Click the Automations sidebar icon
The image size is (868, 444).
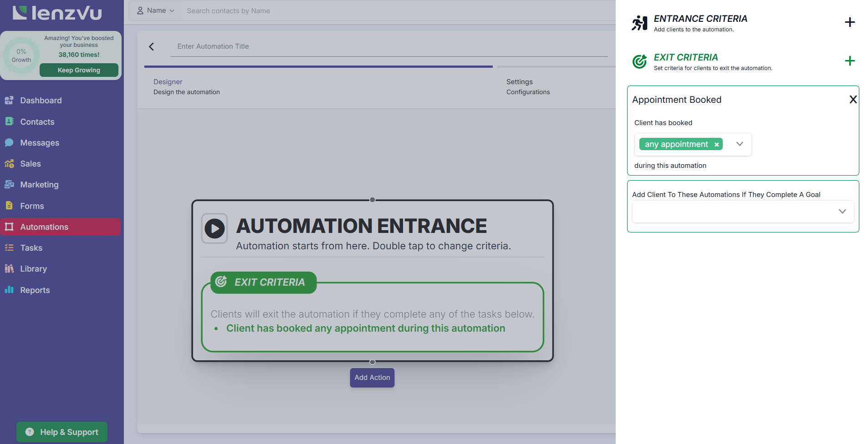(x=9, y=227)
